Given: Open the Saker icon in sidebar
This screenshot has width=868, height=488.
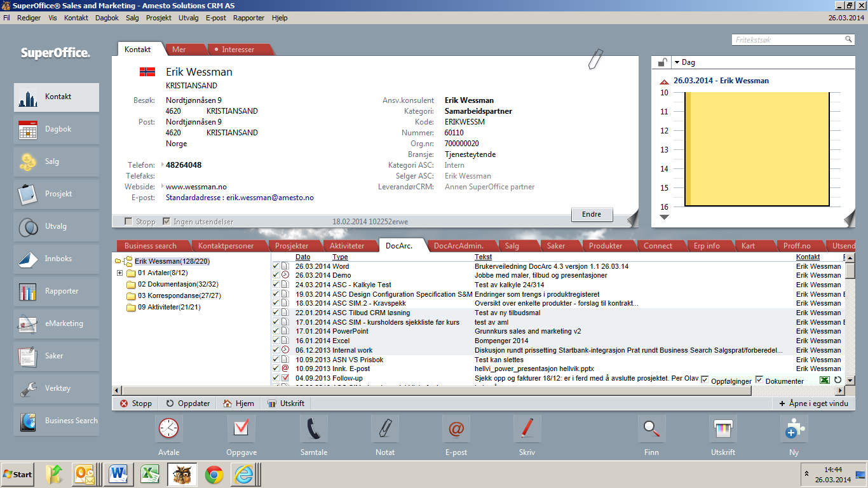Looking at the screenshot, I should point(28,356).
